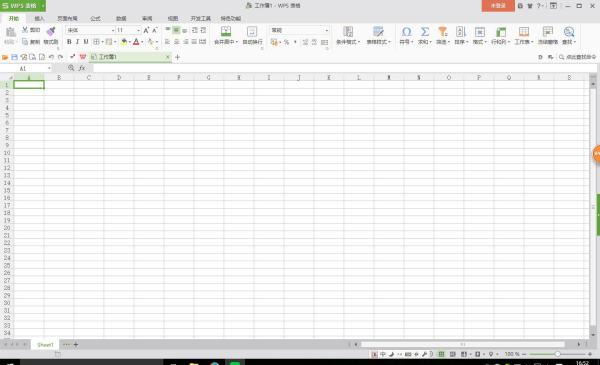
Task: Click the Merge and Center icon
Action: (x=226, y=31)
